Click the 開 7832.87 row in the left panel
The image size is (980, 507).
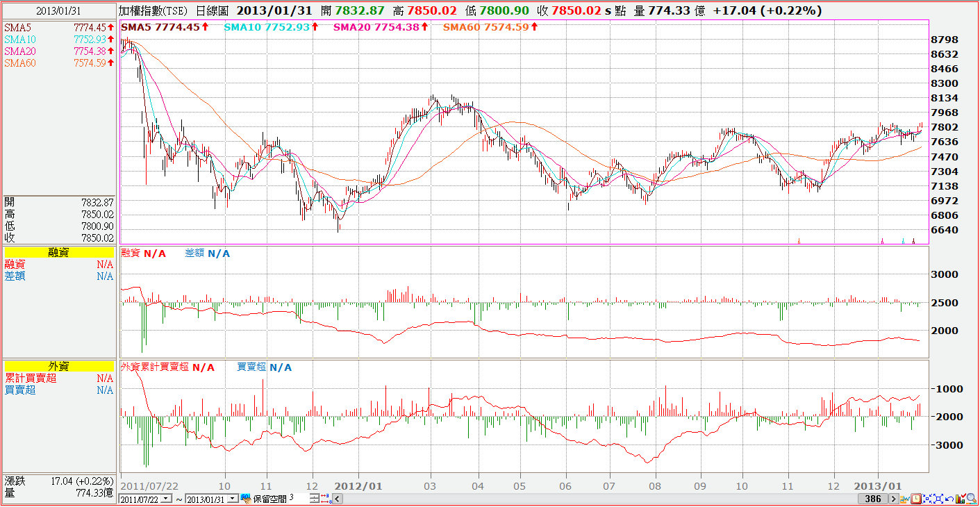click(58, 201)
